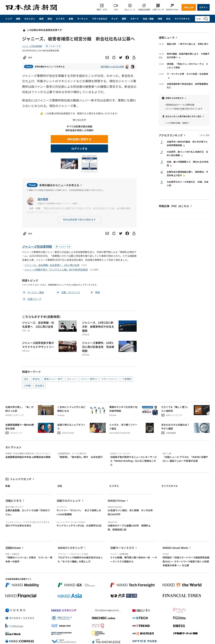This screenshot has height=644, width=215.
Task: Open the 朝刊・夕刊 newspaper icon in header
Action: click(x=102, y=5)
